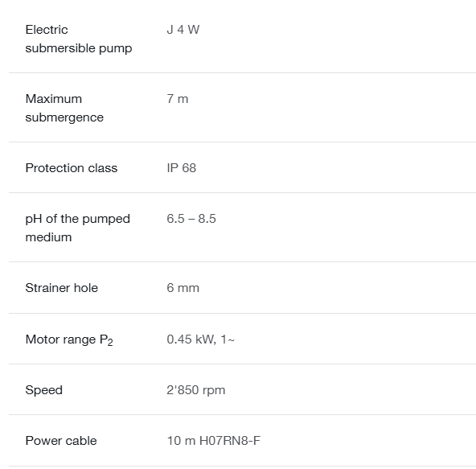The height and width of the screenshot is (469, 476).
Task: Click the word 'submersible pump' in first row
Action: [x=79, y=48]
